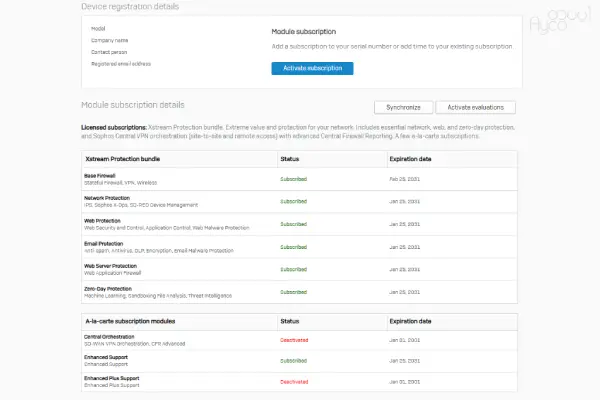The width and height of the screenshot is (600, 400).
Task: Click the Module subscription heading
Action: 304,32
